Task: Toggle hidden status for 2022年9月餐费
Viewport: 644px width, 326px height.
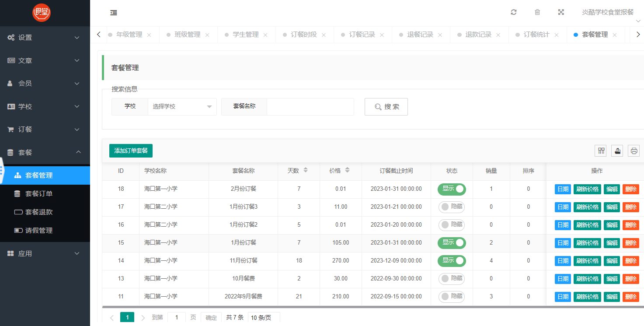Action: click(452, 297)
